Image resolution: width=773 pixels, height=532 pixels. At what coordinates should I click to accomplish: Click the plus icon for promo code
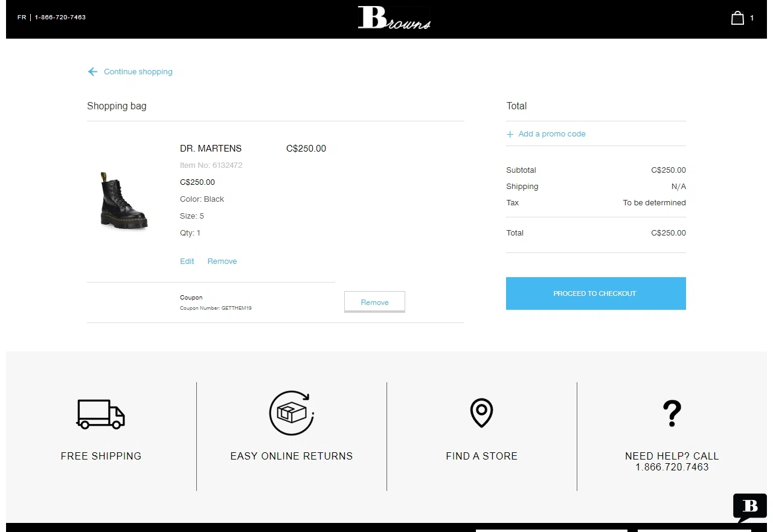click(x=510, y=134)
